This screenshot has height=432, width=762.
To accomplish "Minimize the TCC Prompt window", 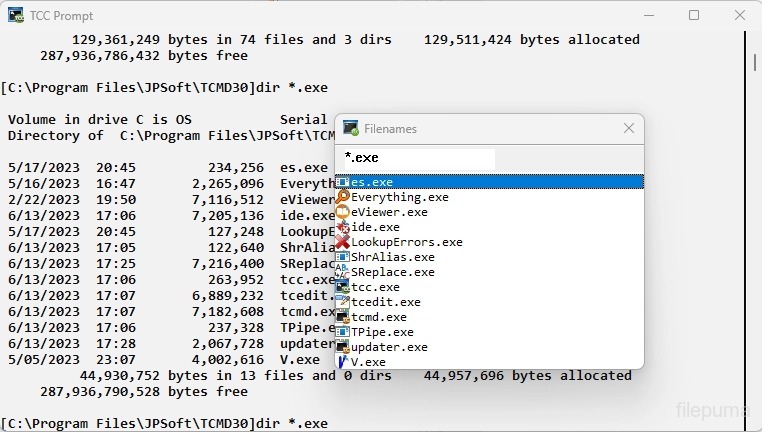I will click(x=649, y=15).
